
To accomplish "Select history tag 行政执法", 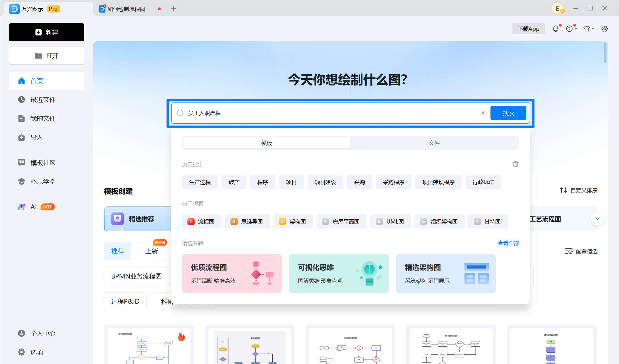I will [x=483, y=182].
